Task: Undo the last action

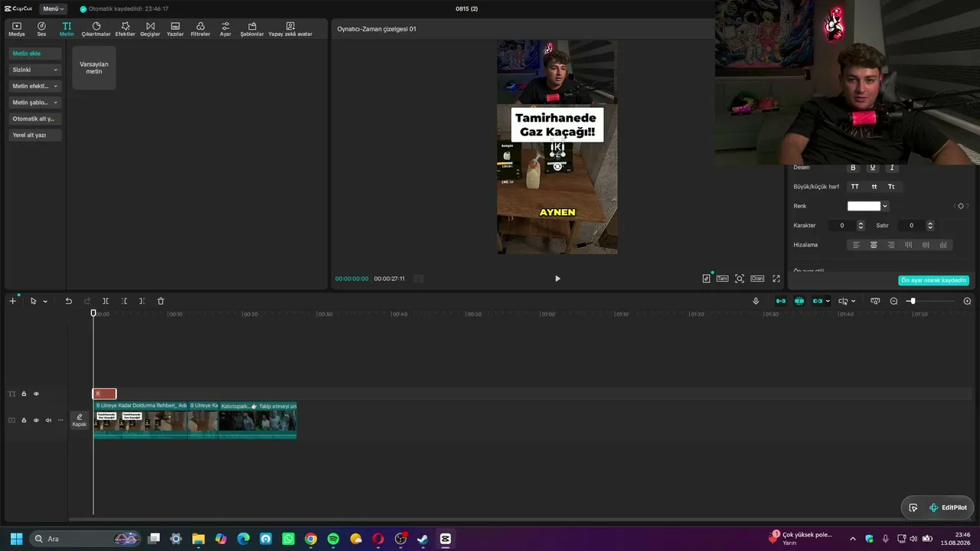Action: [x=68, y=301]
